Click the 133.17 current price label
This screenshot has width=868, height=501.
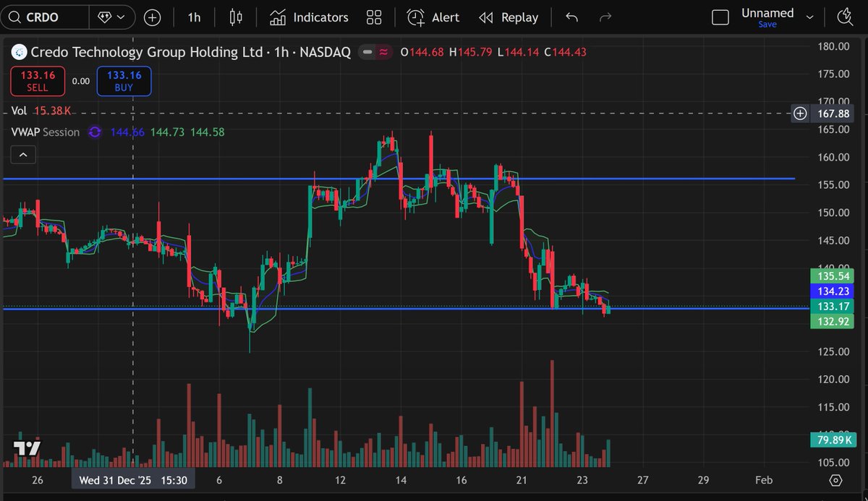click(833, 307)
